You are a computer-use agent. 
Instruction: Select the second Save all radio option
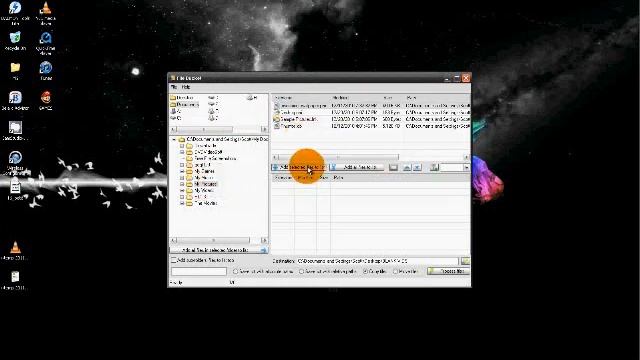click(x=301, y=271)
